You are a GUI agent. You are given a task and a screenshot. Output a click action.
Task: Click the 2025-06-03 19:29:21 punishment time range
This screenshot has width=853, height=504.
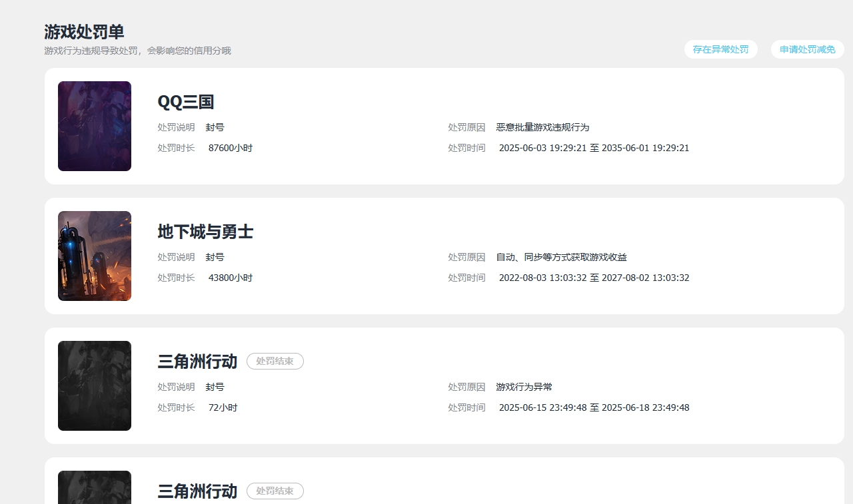tap(594, 148)
